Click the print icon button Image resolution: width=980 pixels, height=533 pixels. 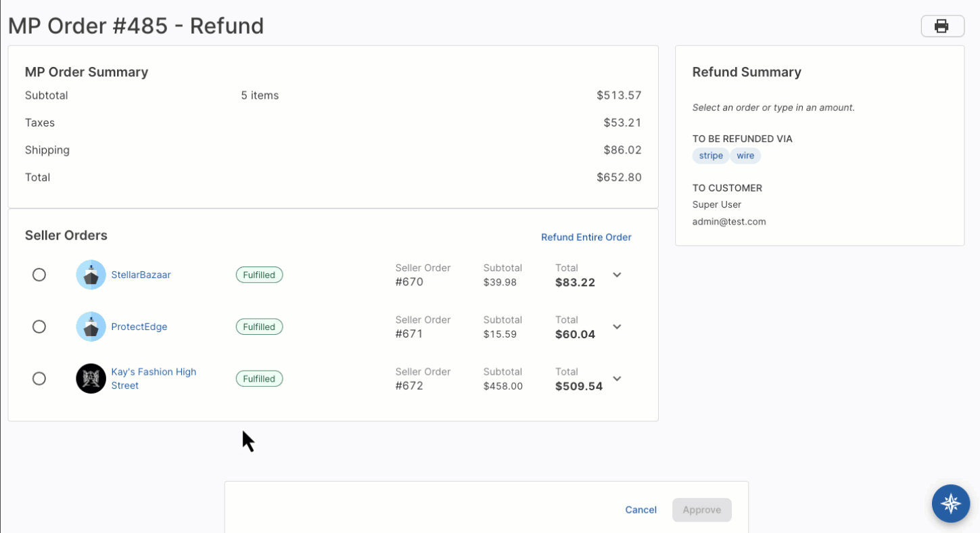[x=941, y=26]
